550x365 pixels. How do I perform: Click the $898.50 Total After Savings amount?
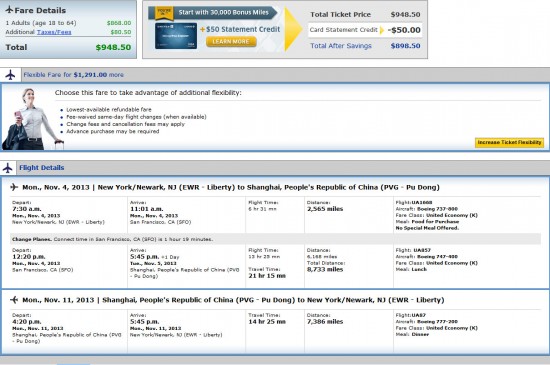tap(405, 46)
